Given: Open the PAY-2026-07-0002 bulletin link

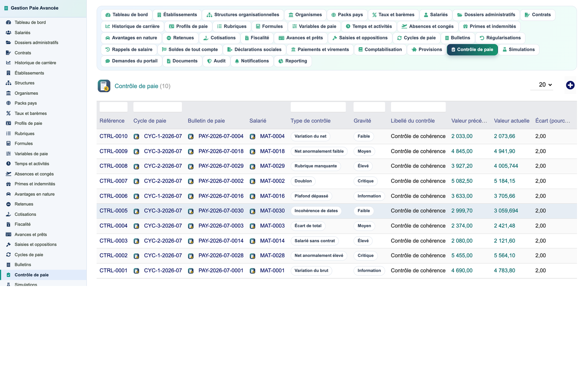Looking at the screenshot, I should tap(221, 181).
